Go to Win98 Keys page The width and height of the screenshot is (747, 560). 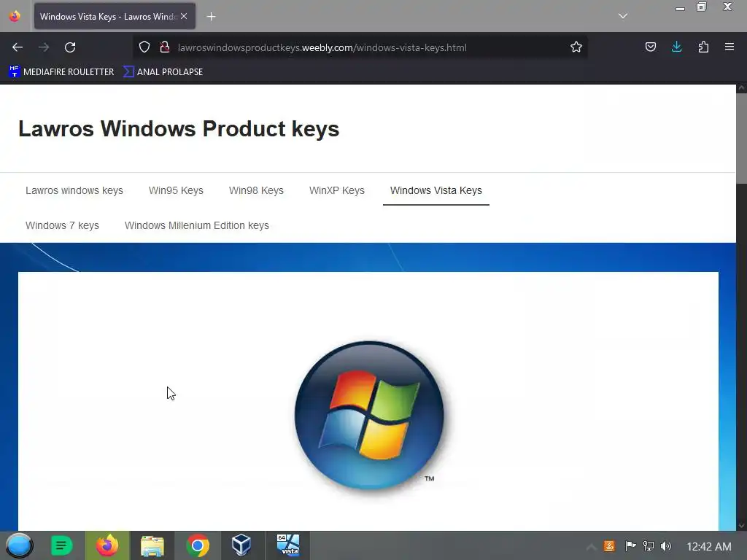[256, 190]
